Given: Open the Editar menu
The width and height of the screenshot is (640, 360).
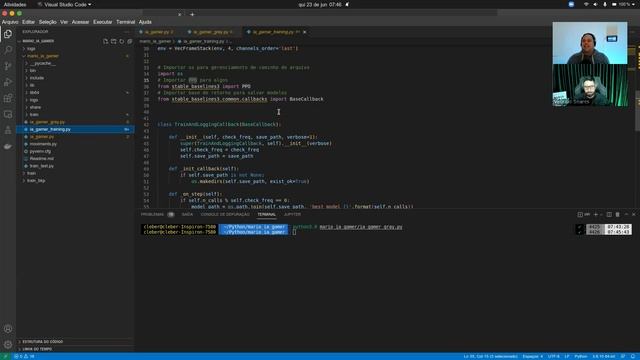Looking at the screenshot, I should pyautogui.click(x=28, y=22).
